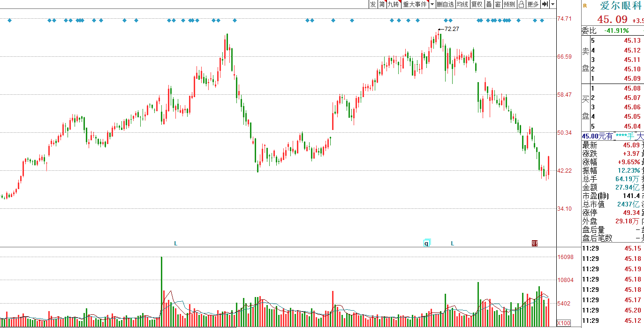Screen dimensions: 644x328
Task: Click the red 财 marker below the chart
Action: 534,243
